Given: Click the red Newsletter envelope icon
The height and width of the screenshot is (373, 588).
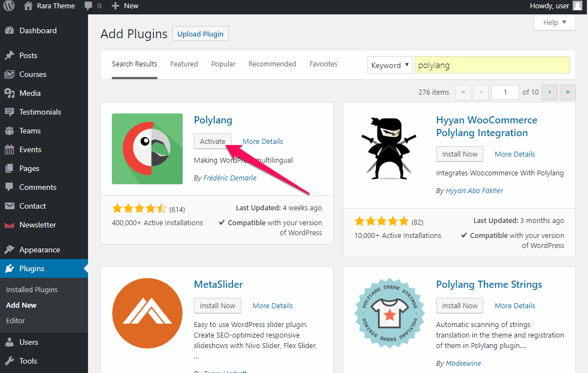Looking at the screenshot, I should [9, 225].
